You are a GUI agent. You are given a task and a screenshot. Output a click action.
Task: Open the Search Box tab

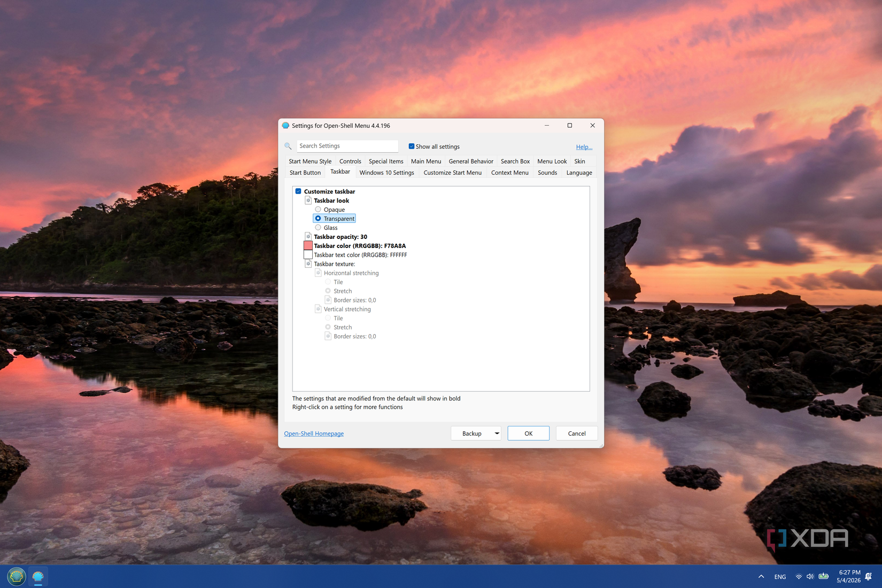pyautogui.click(x=515, y=161)
